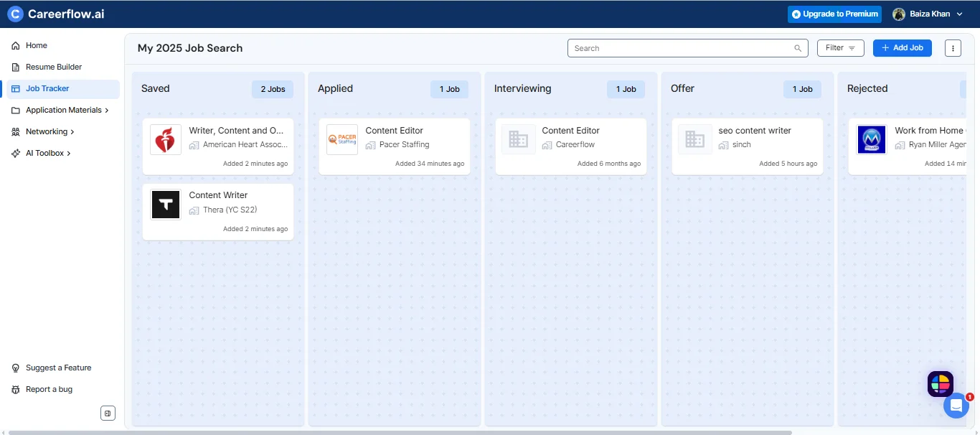This screenshot has width=980, height=435.
Task: Click the search magnifier icon
Action: (x=797, y=48)
